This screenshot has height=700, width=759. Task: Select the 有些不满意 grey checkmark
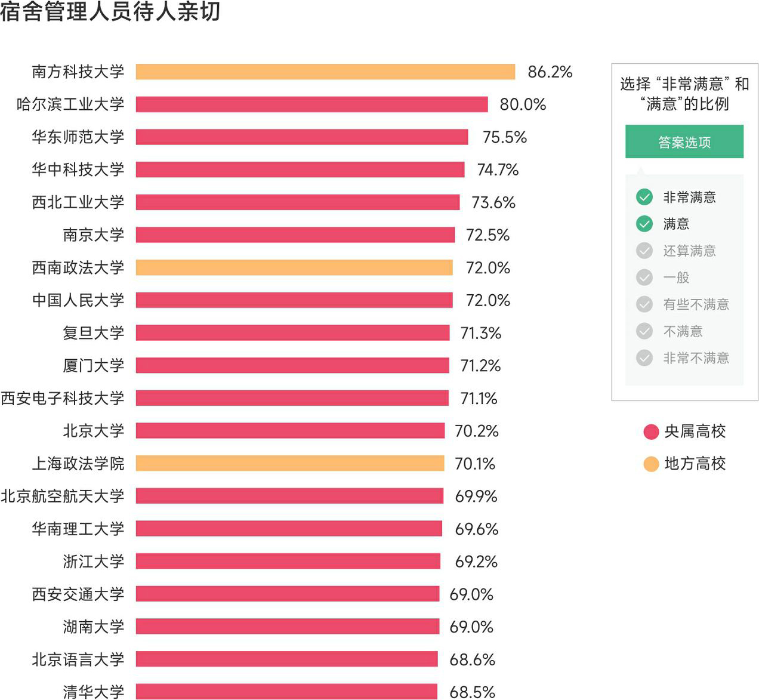[644, 304]
